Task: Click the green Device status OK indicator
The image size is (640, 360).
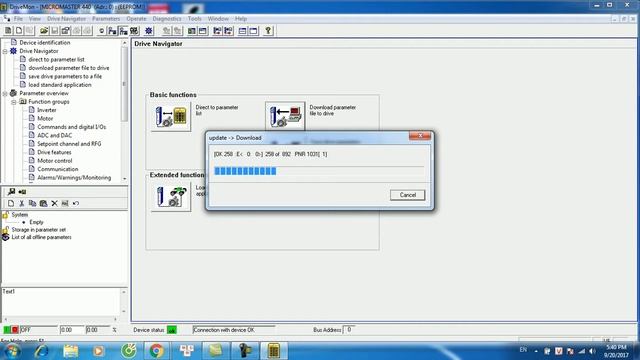Action: coord(172,330)
